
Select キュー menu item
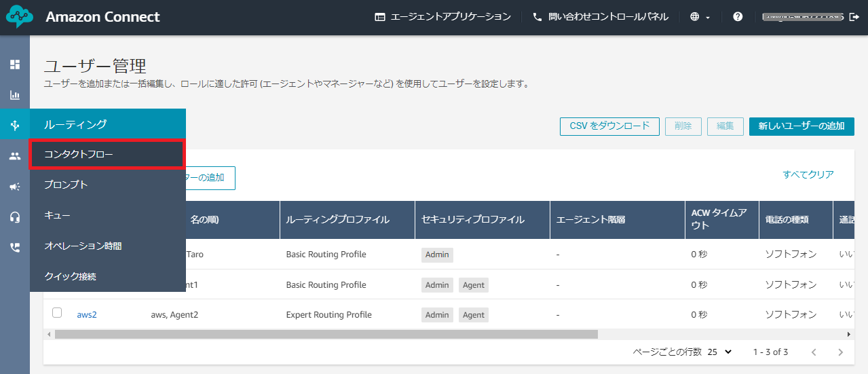coord(107,215)
